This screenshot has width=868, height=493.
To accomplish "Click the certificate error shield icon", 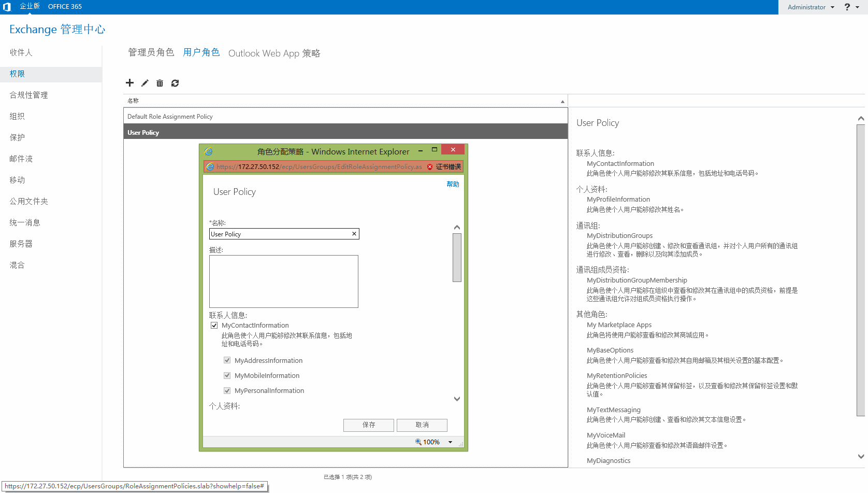I will click(x=430, y=167).
